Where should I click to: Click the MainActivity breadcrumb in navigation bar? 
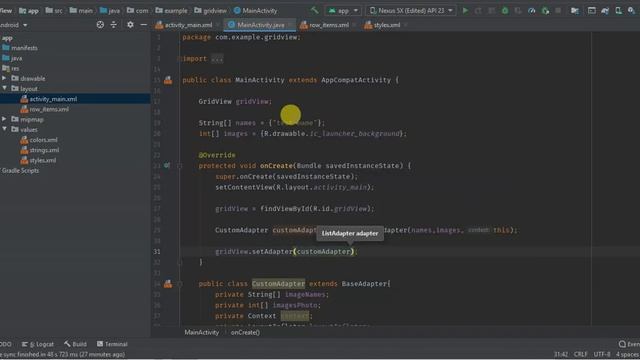256,11
